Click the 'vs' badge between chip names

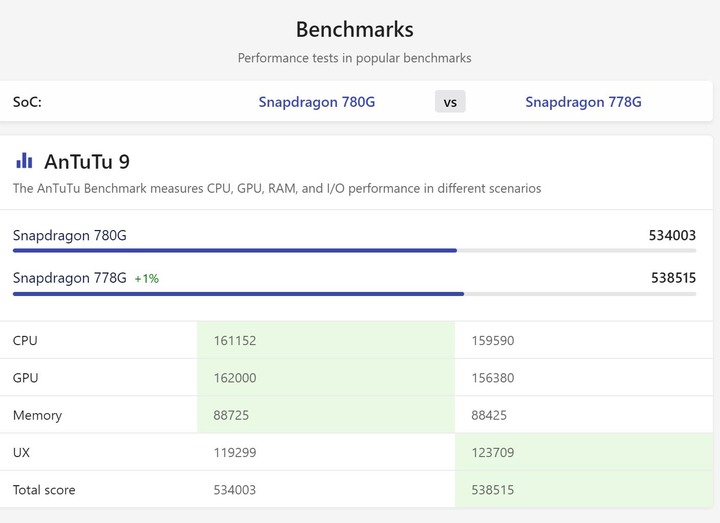pos(450,102)
